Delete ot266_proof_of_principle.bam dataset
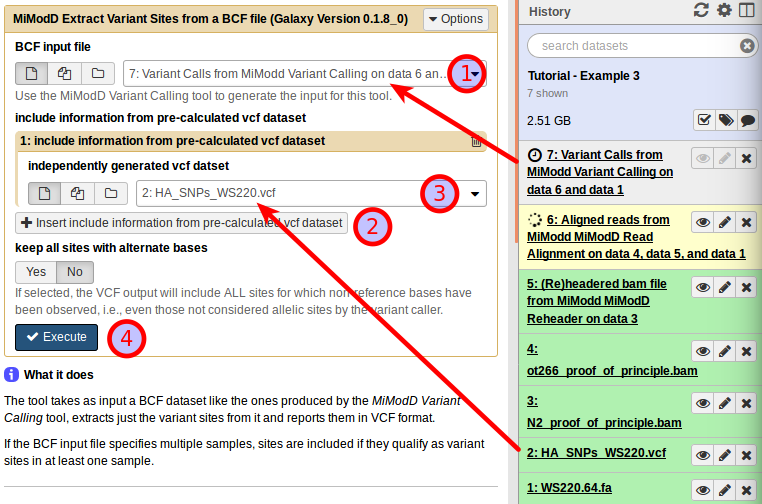762x504 pixels. tap(746, 351)
